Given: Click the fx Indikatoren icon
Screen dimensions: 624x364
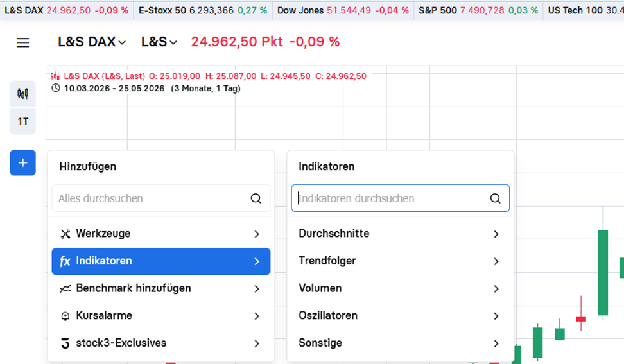Looking at the screenshot, I should [x=65, y=261].
